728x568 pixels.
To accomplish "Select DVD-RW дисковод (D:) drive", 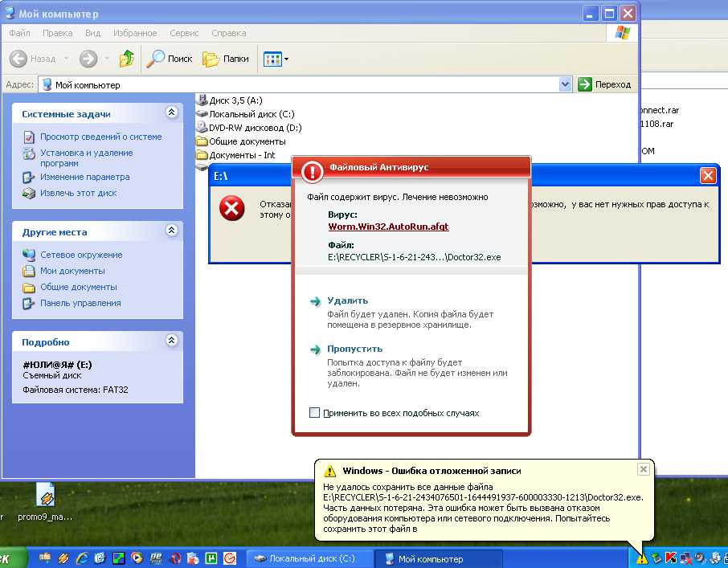I will coord(249,128).
